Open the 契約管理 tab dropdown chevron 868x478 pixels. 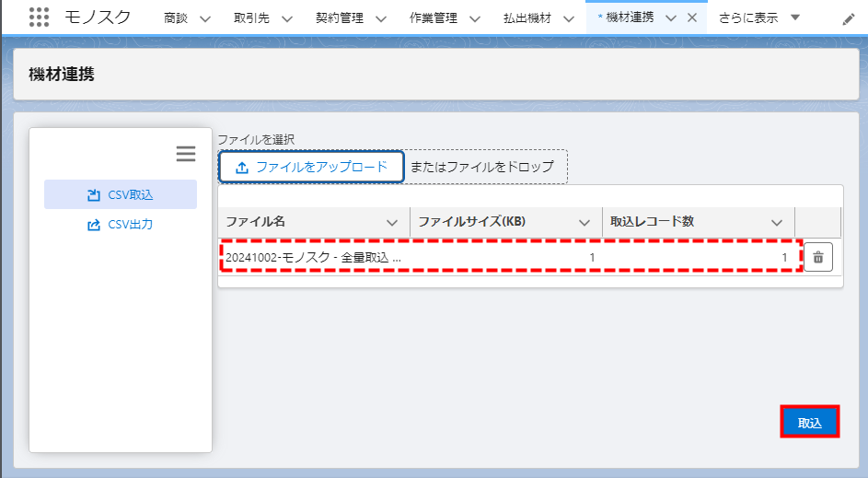(380, 18)
